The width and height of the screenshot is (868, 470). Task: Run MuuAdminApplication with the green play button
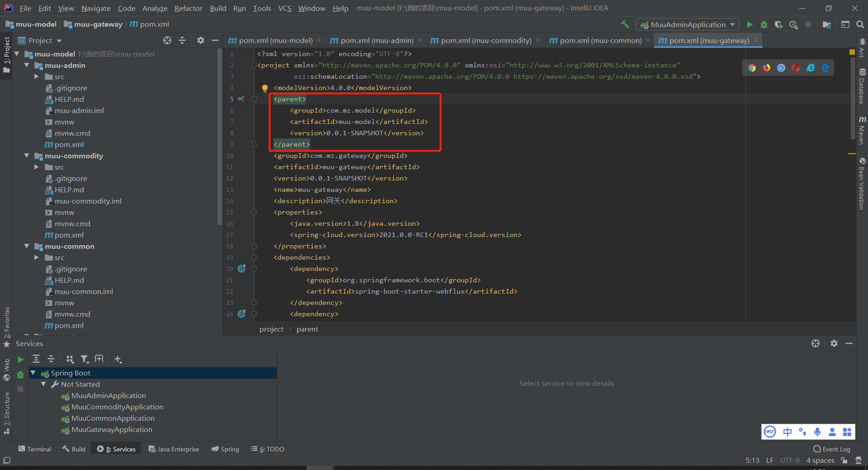coord(750,24)
